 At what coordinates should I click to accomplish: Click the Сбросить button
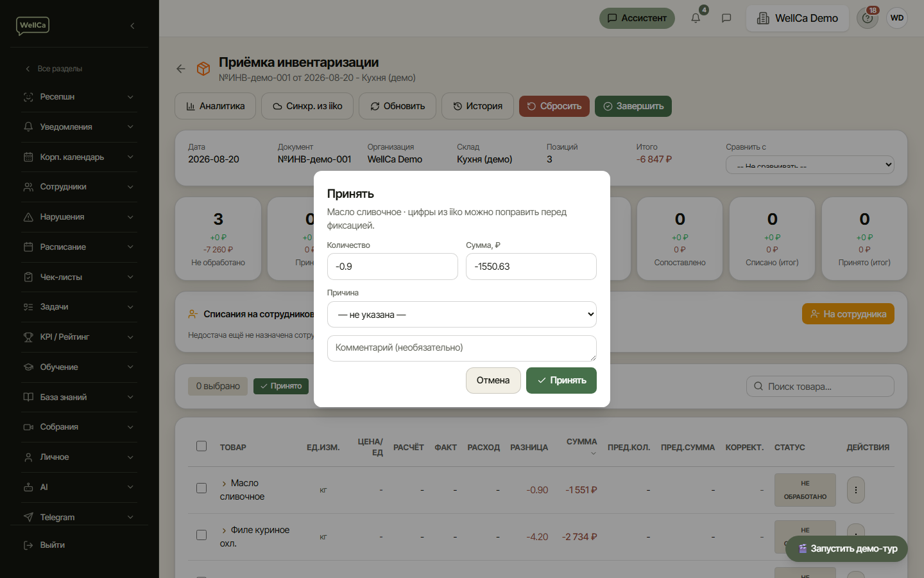(554, 106)
